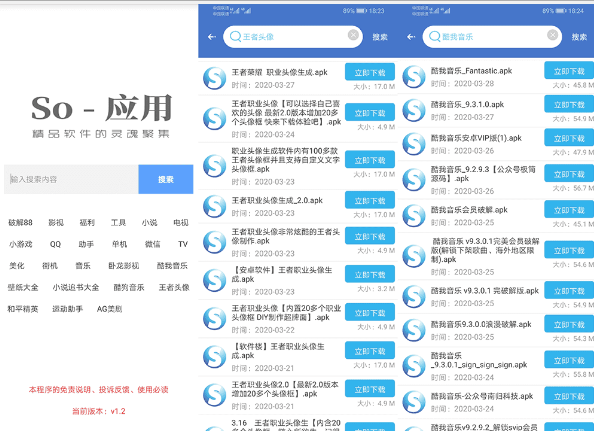Click the back arrow beside 王者头像 search
The image size is (594, 431).
pyautogui.click(x=212, y=37)
